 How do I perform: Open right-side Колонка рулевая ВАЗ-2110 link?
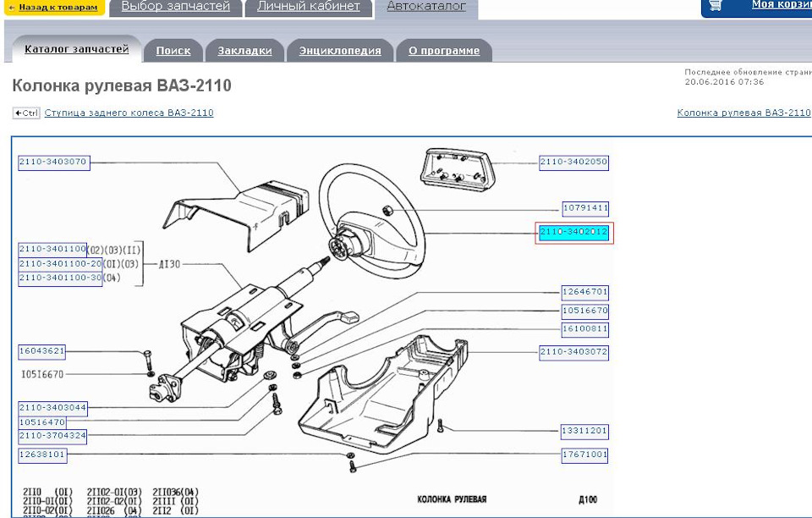coord(743,113)
